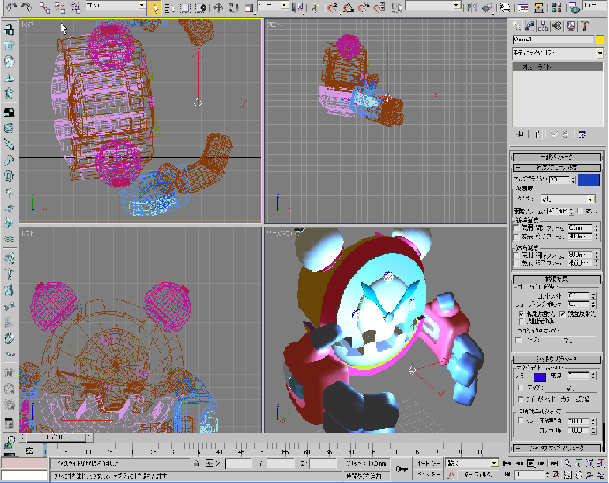This screenshot has width=609, height=483.
Task: Click the Play Animation button
Action: 531,463
